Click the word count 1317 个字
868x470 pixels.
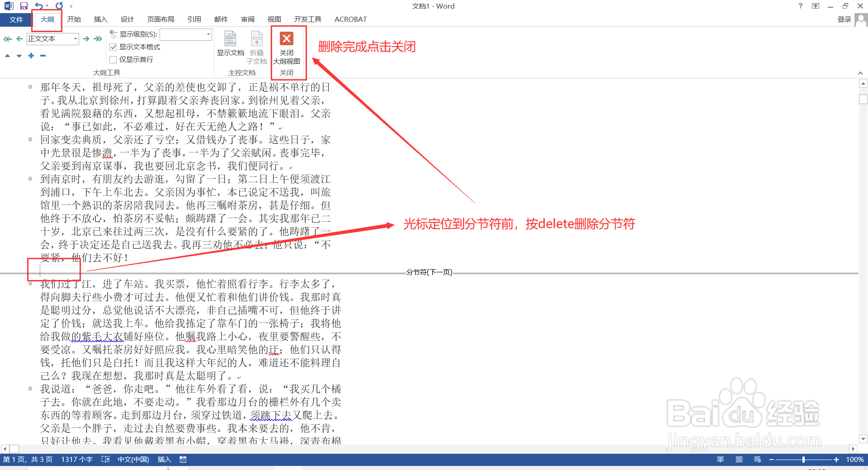[x=77, y=460]
